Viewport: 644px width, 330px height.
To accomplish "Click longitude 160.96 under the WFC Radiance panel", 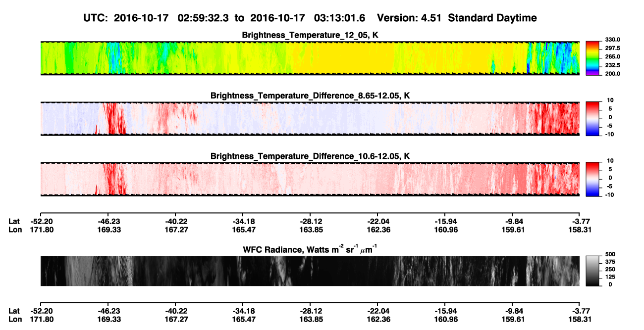I will pos(445,319).
